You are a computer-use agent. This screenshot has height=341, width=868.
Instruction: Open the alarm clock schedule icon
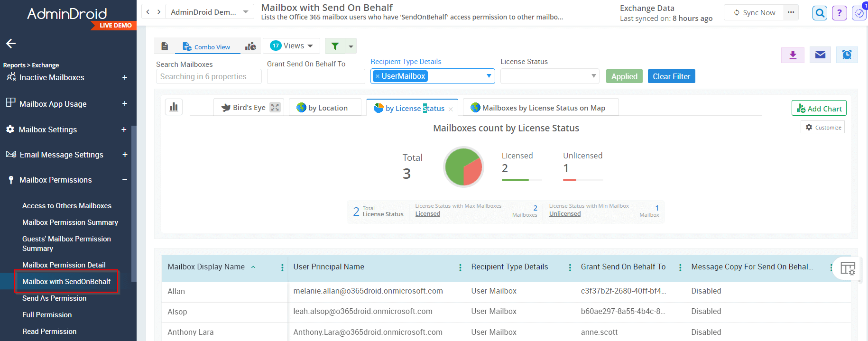[x=847, y=55]
